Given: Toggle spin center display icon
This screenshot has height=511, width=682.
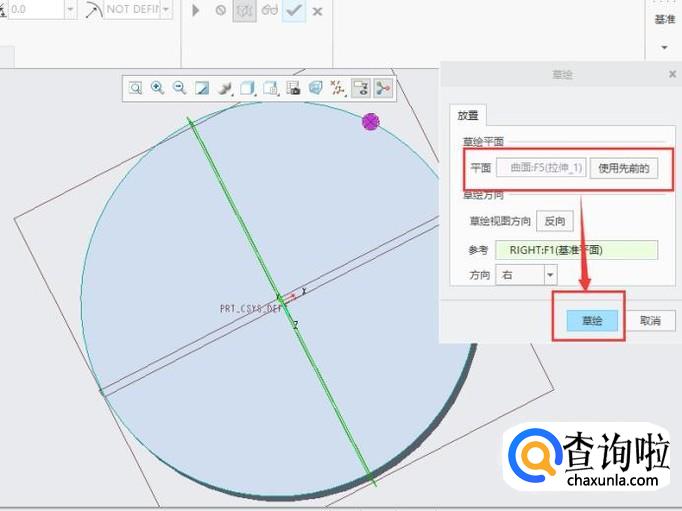Looking at the screenshot, I should pos(383,88).
